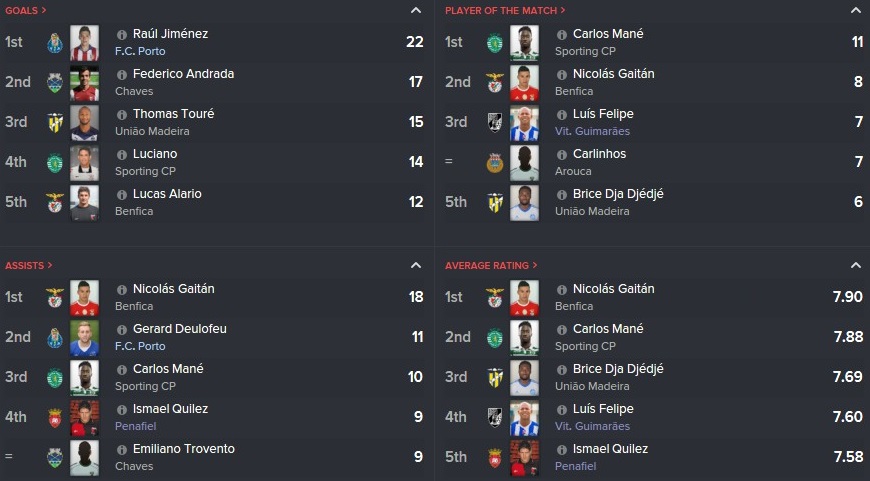Click Thomas Touré's player photo
The height and width of the screenshot is (481, 870).
pos(84,123)
